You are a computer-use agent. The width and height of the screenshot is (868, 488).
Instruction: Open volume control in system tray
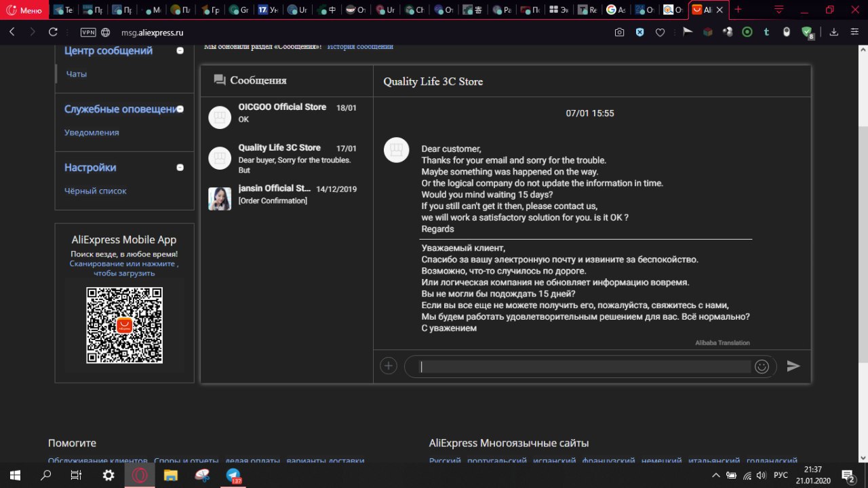tap(762, 475)
